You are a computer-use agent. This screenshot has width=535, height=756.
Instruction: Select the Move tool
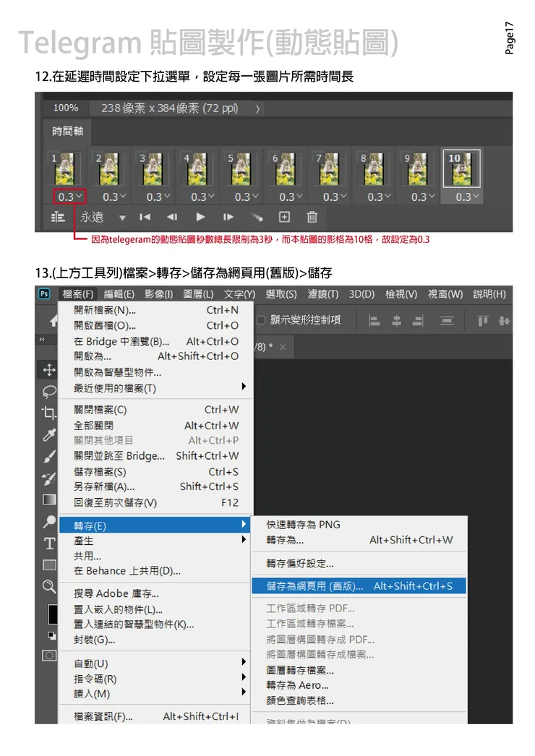tap(48, 370)
